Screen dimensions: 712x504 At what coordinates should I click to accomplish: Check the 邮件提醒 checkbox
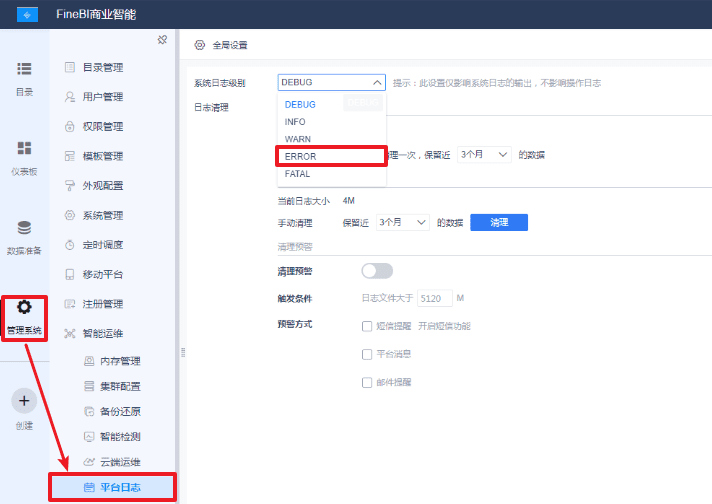tap(367, 382)
